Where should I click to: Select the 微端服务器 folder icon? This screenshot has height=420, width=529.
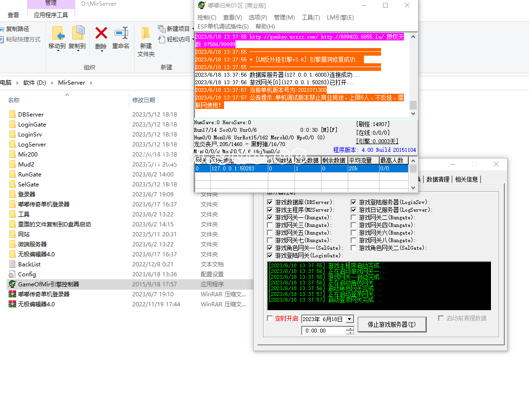12,244
